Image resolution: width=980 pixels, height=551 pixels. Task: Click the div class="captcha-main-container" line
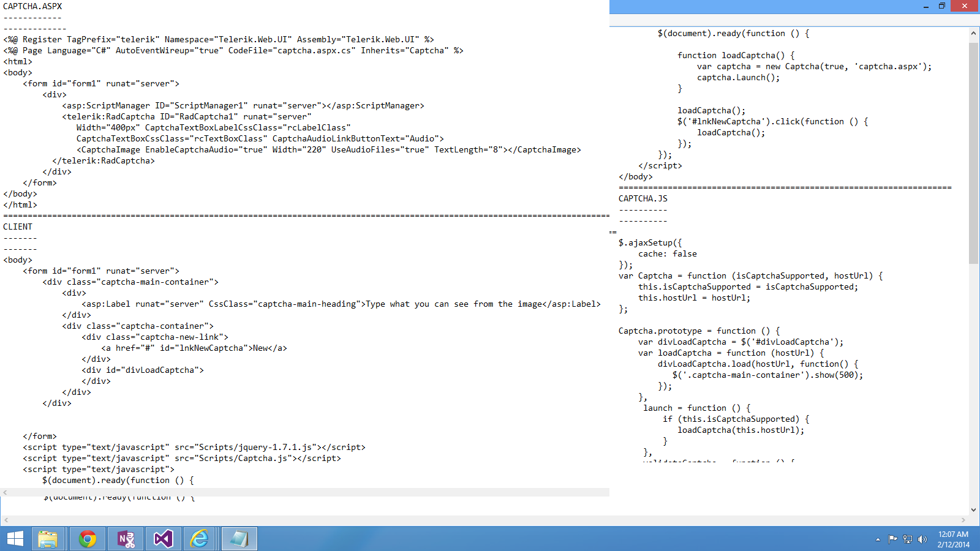point(130,282)
